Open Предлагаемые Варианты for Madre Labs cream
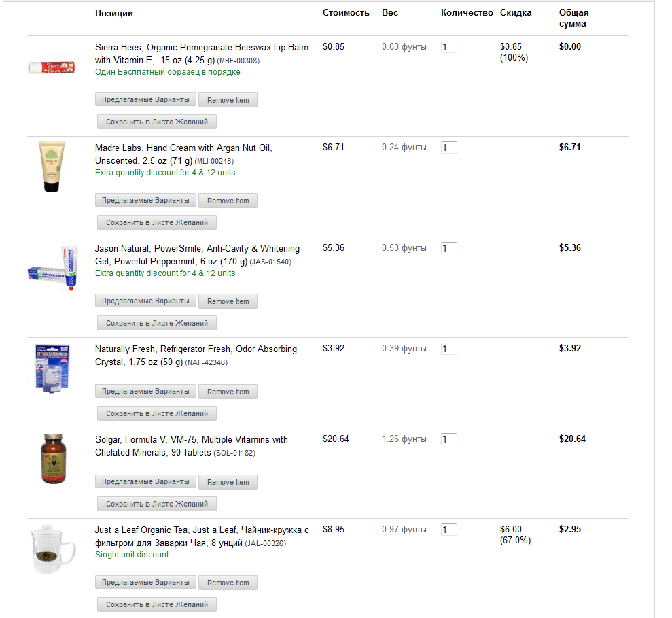This screenshot has height=618, width=672. point(145,200)
